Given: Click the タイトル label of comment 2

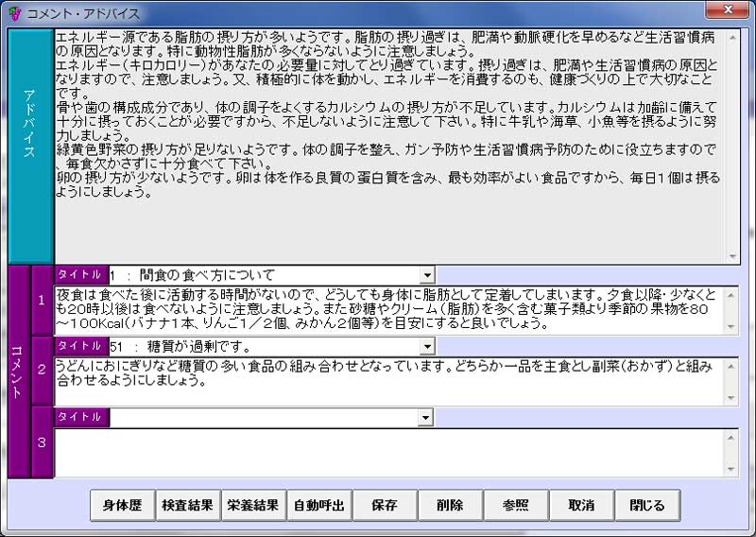Looking at the screenshot, I should pos(81,346).
